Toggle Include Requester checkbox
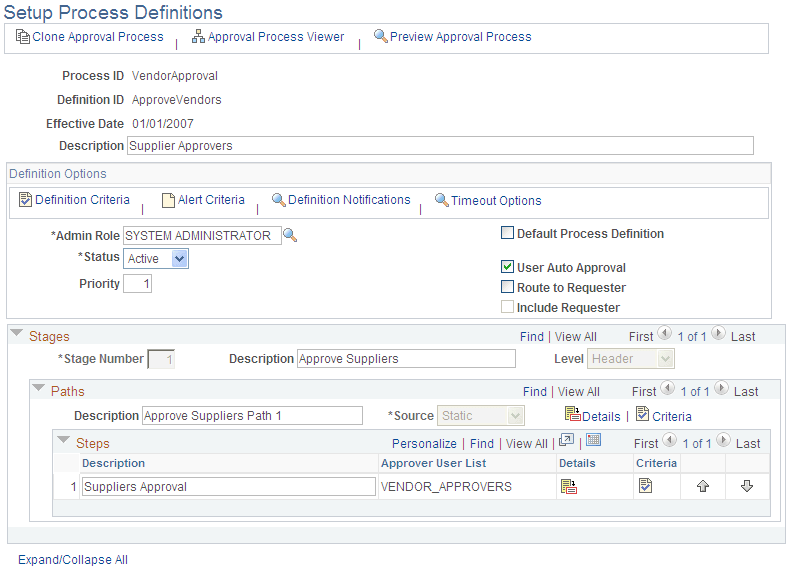The width and height of the screenshot is (790, 570). click(x=507, y=307)
